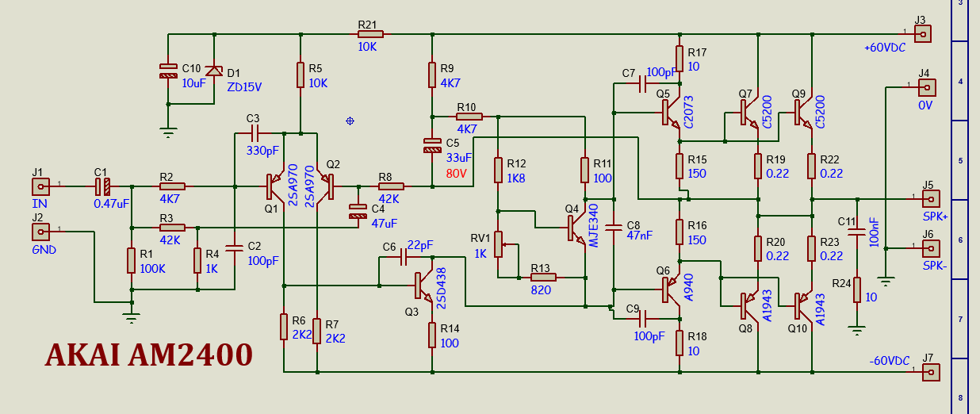Image resolution: width=980 pixels, height=414 pixels.
Task: Click the blue origin crosshair marker
Action: (x=350, y=121)
